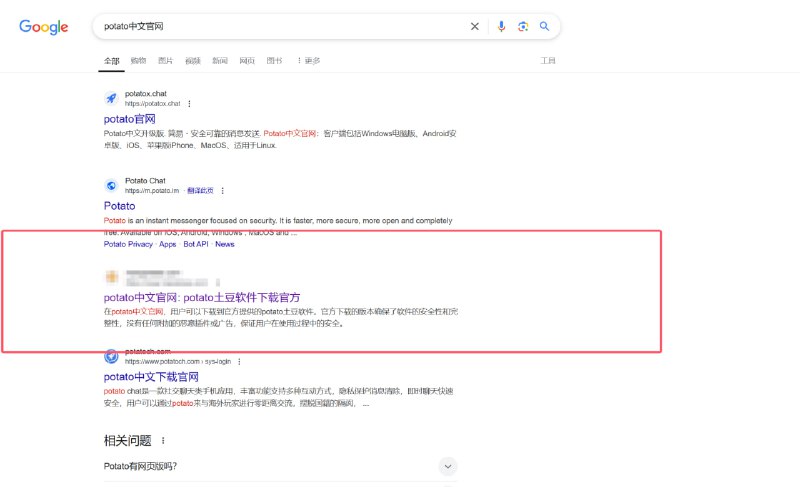Open three-dot menu beside m.potato.im URL

pyautogui.click(x=222, y=191)
